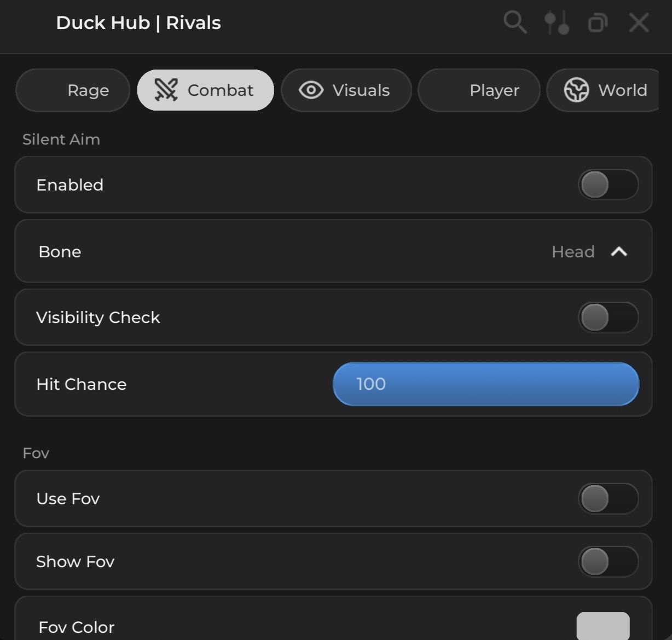Click the Duck Hub | Rivals title
The height and width of the screenshot is (640, 672).
point(138,23)
